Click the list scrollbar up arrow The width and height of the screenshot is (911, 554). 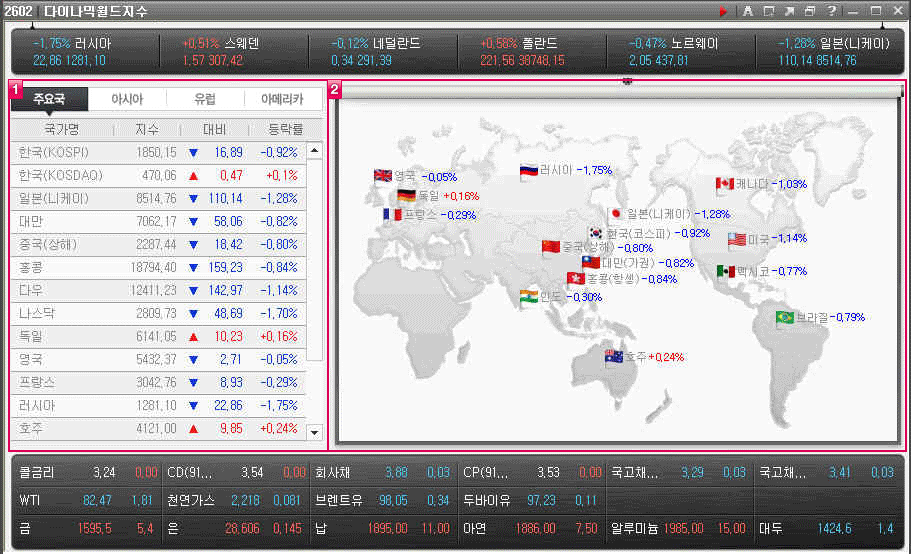(x=314, y=150)
